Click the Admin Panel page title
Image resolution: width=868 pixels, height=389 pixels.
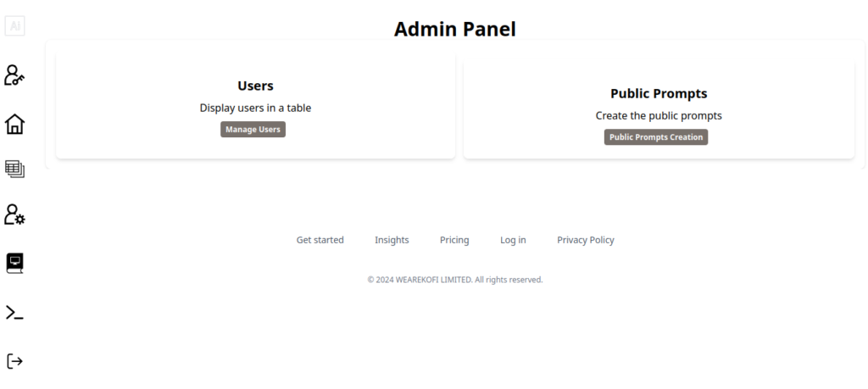455,29
